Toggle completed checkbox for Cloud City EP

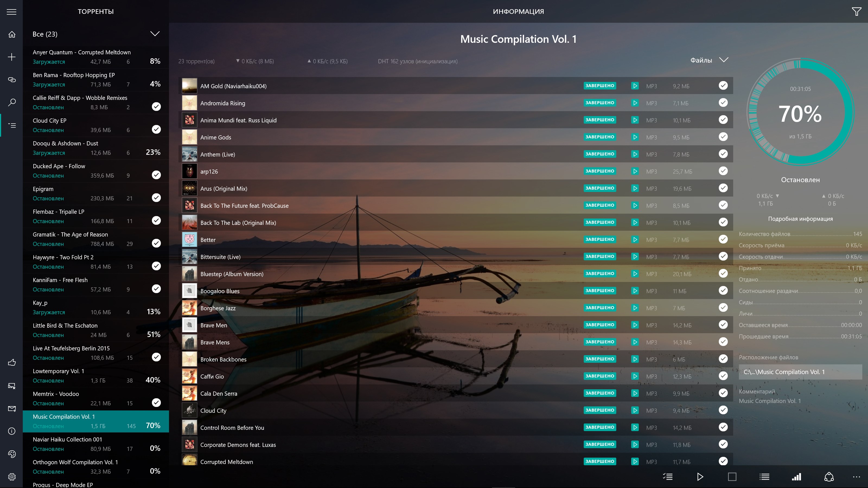pos(156,129)
